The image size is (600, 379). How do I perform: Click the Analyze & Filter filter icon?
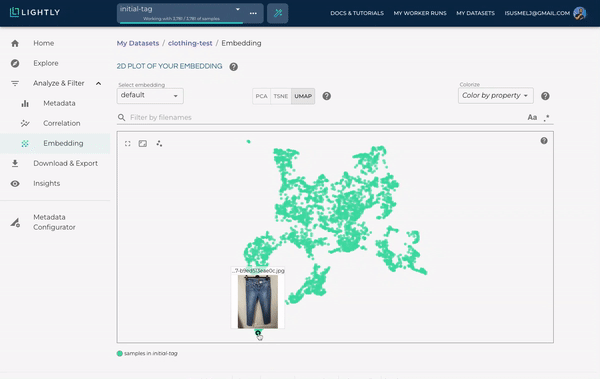point(15,83)
